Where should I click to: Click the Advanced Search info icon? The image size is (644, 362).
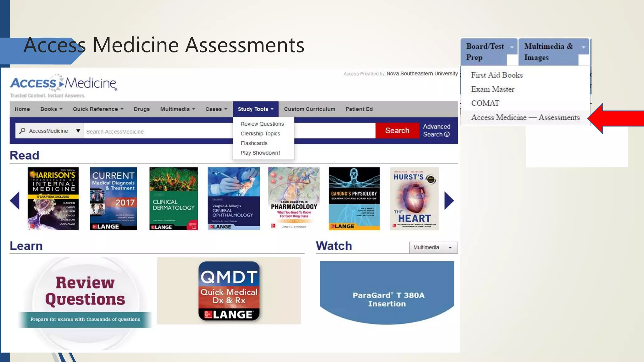[x=447, y=134]
